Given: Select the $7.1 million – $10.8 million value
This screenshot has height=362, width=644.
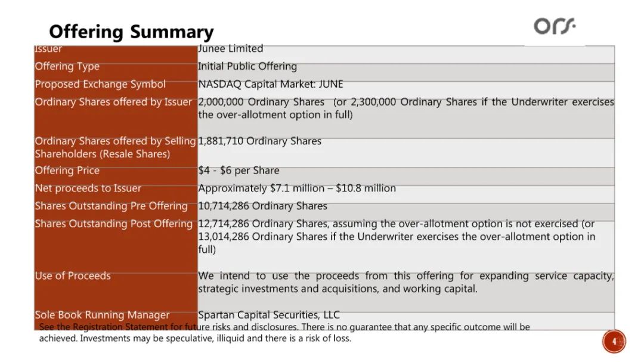Looking at the screenshot, I should 297,188.
